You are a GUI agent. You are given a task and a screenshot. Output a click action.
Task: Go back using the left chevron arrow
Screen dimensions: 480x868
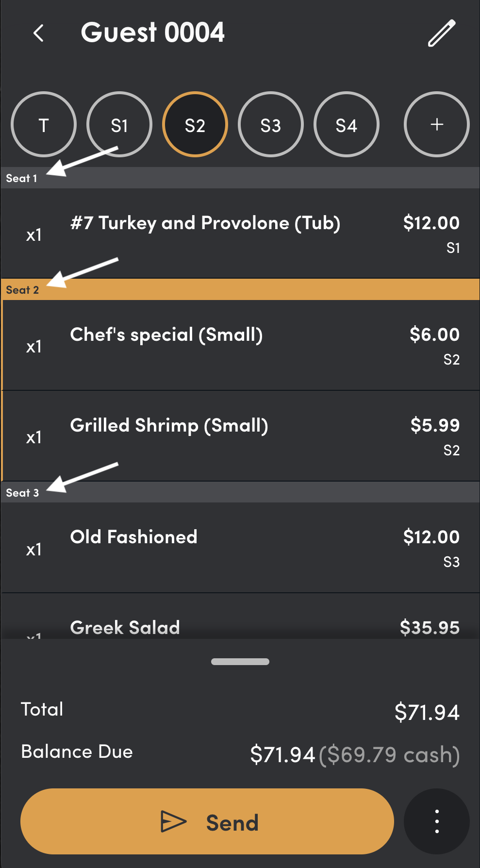pyautogui.click(x=38, y=33)
